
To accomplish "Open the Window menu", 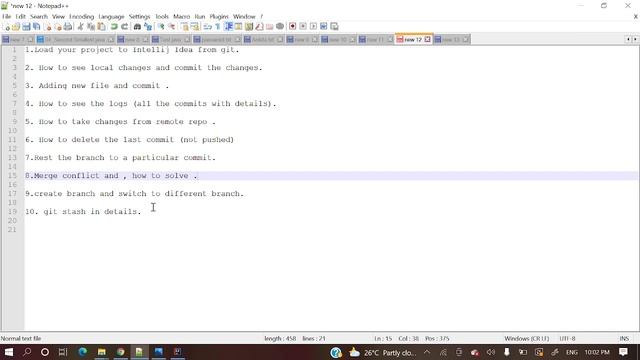I will point(244,17).
